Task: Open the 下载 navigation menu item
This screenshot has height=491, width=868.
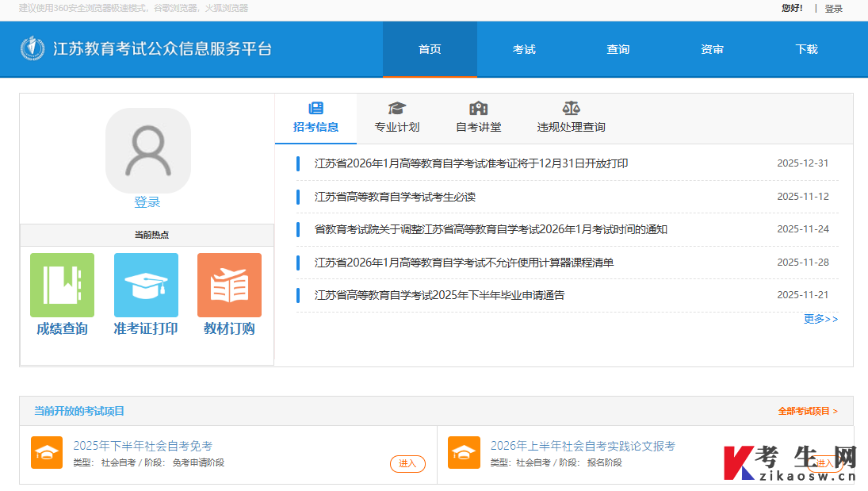Action: point(806,49)
